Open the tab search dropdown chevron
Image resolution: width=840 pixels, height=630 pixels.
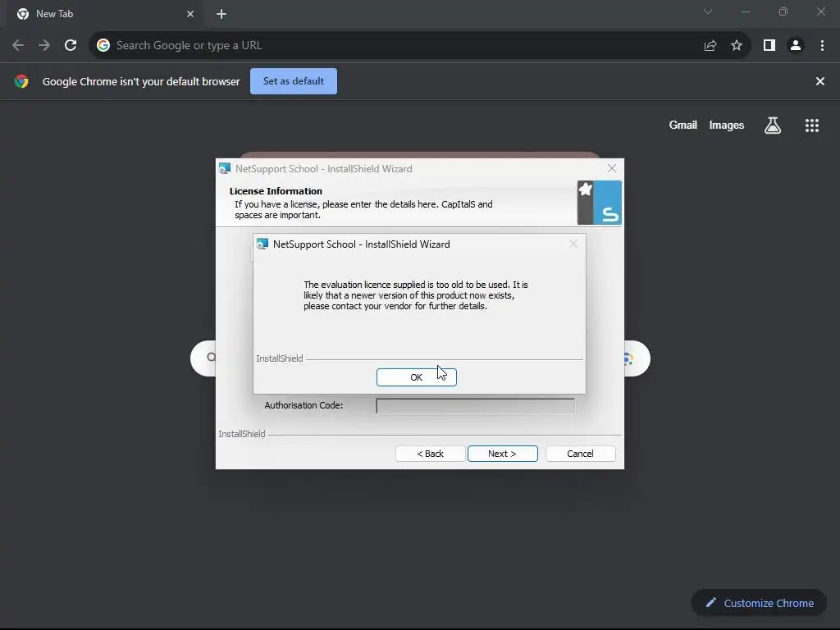point(708,11)
